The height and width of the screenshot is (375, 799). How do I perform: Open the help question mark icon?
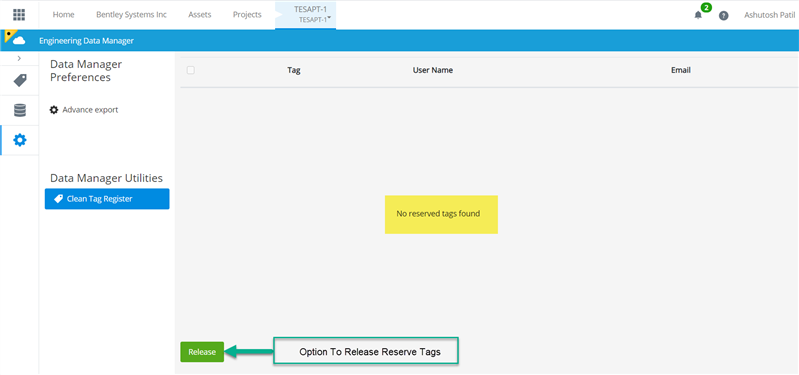(723, 15)
